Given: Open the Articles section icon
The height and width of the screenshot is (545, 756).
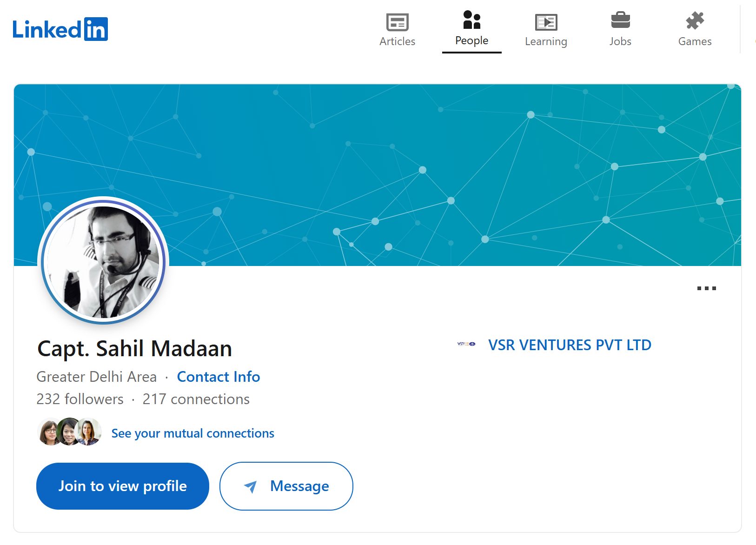Looking at the screenshot, I should pyautogui.click(x=397, y=22).
